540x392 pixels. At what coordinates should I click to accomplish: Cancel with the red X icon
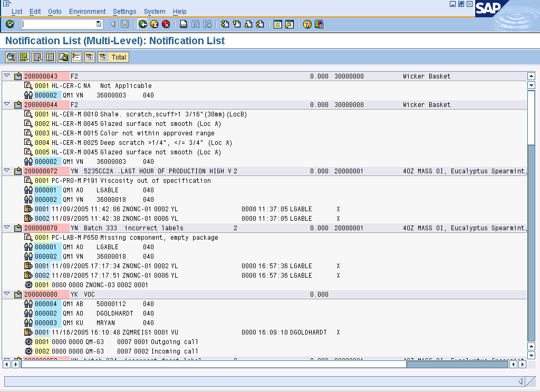tap(166, 24)
